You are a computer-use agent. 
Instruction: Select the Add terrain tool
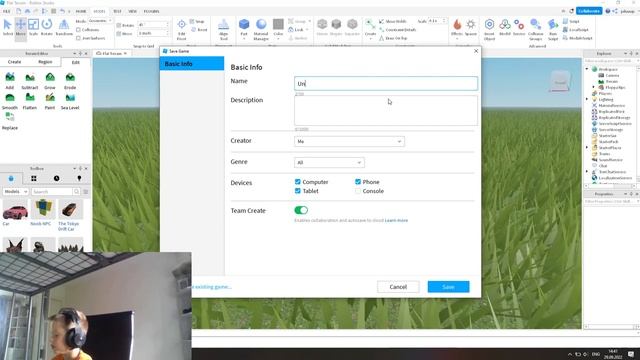10,80
